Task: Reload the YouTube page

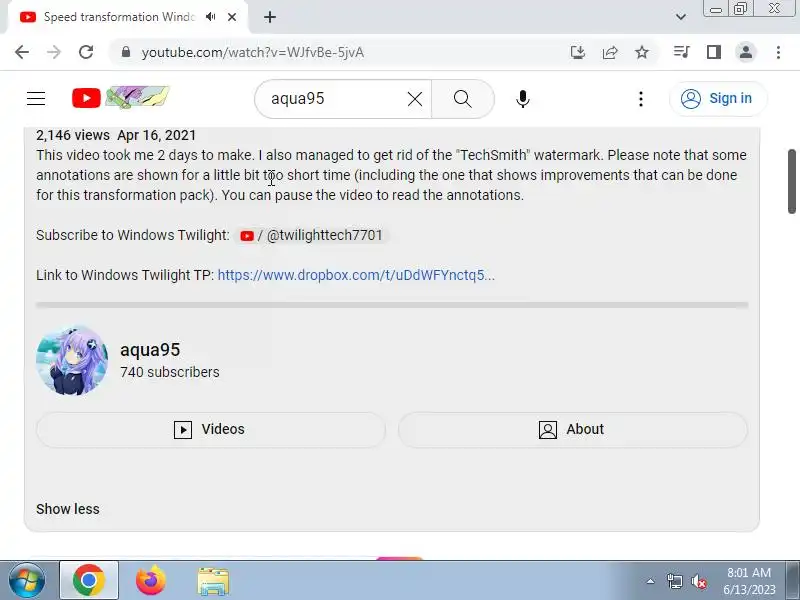Action: 86,52
